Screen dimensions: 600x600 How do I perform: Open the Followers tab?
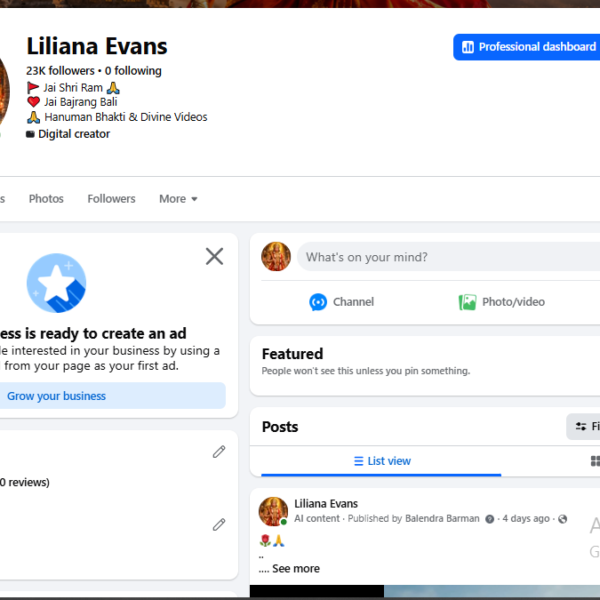coord(111,199)
